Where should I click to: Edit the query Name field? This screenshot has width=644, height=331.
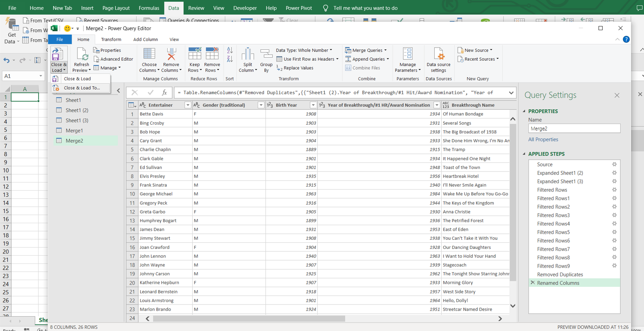pyautogui.click(x=574, y=129)
